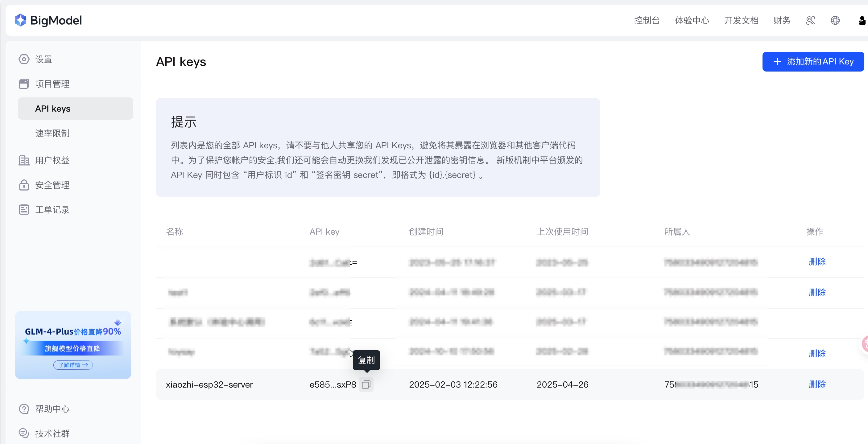Open 工单记录 in the sidebar
868x444 pixels.
point(52,210)
